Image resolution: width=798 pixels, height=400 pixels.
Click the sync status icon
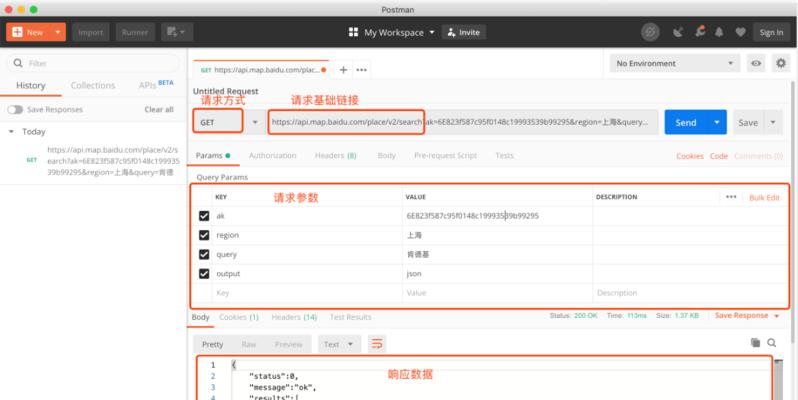click(x=650, y=32)
